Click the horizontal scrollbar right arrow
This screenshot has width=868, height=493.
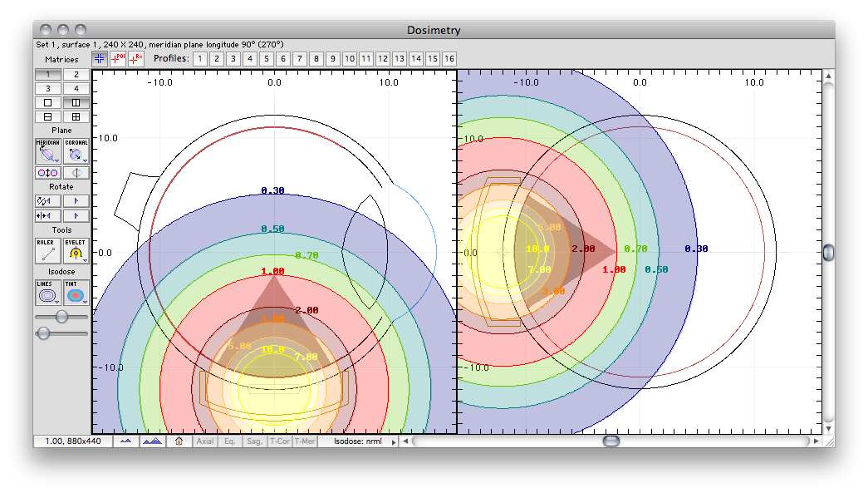click(x=816, y=441)
